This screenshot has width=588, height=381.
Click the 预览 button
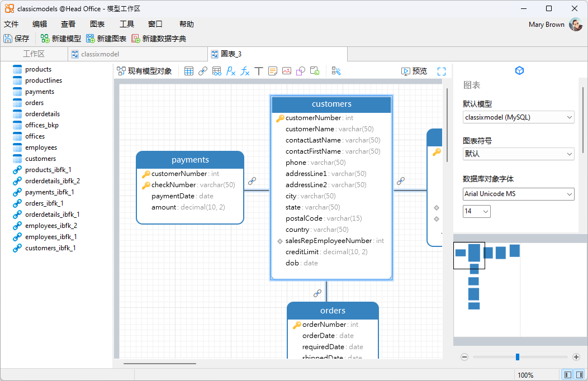click(x=414, y=71)
